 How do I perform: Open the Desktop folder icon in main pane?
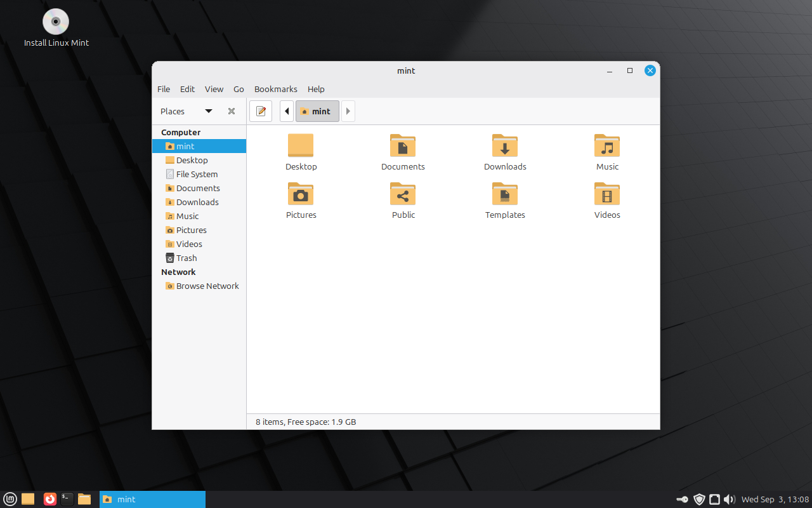[301, 145]
